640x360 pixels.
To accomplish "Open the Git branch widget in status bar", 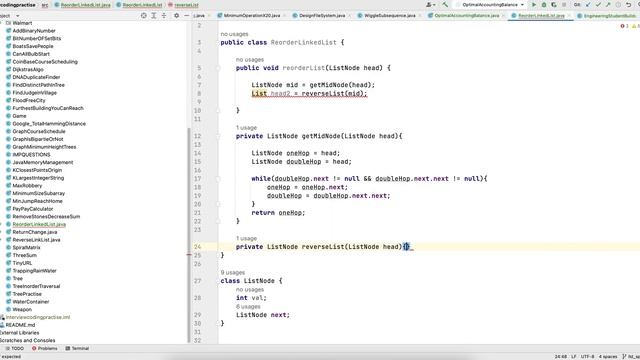I will (x=633, y=356).
